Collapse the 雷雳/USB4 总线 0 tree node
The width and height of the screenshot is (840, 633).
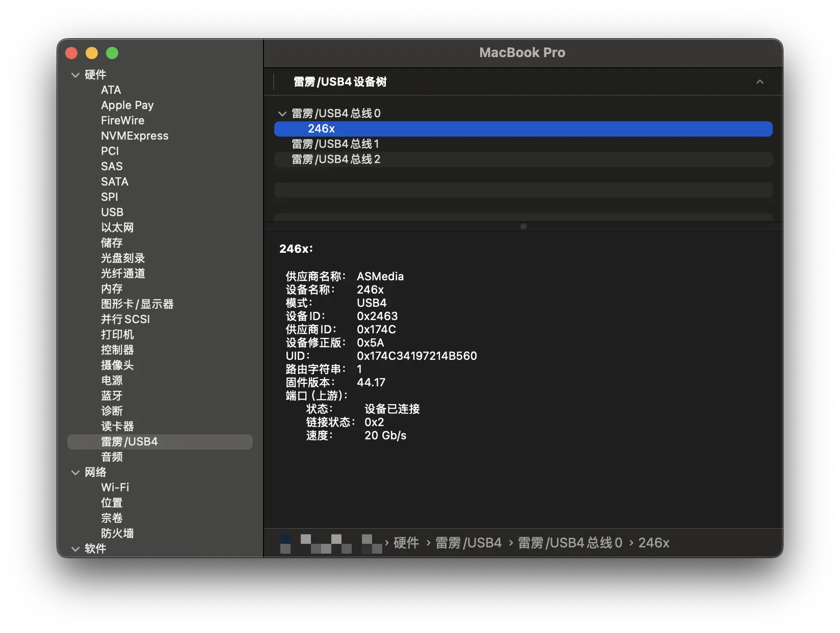pyautogui.click(x=282, y=114)
